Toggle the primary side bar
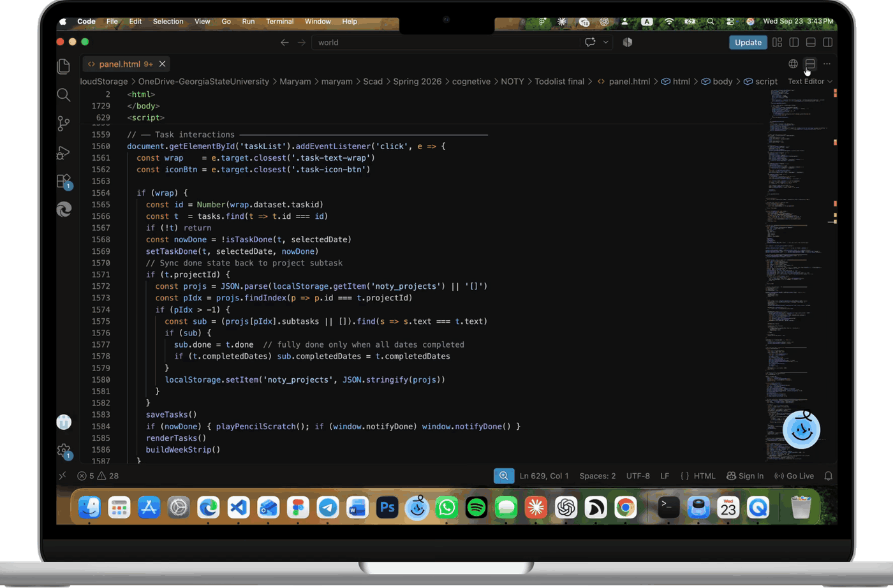 coord(794,42)
